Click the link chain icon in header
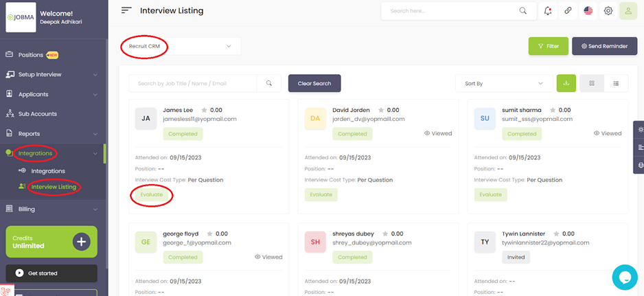 click(568, 11)
